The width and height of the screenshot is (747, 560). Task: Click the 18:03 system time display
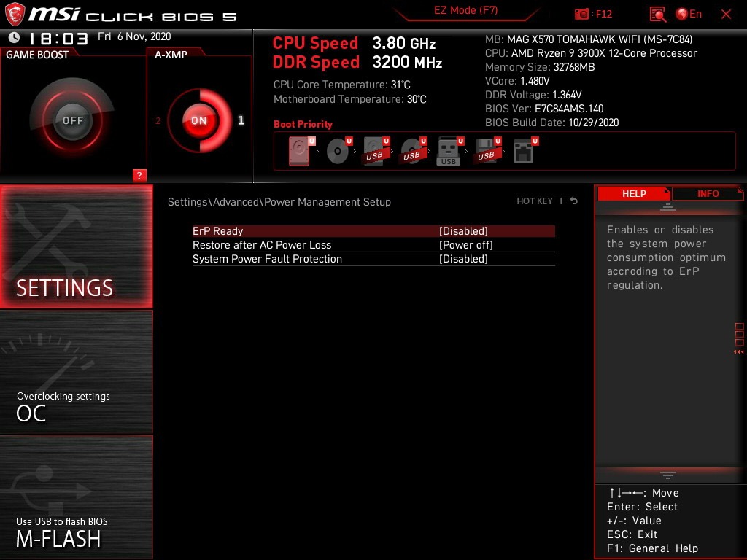pyautogui.click(x=58, y=38)
